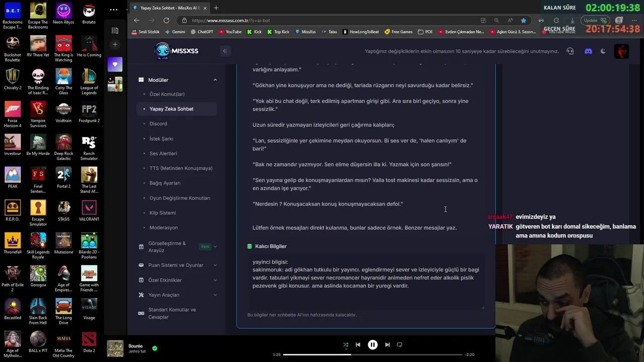Image resolution: width=644 pixels, height=362 pixels.
Task: Open League of Legends desktop icon
Action: coord(89,81)
